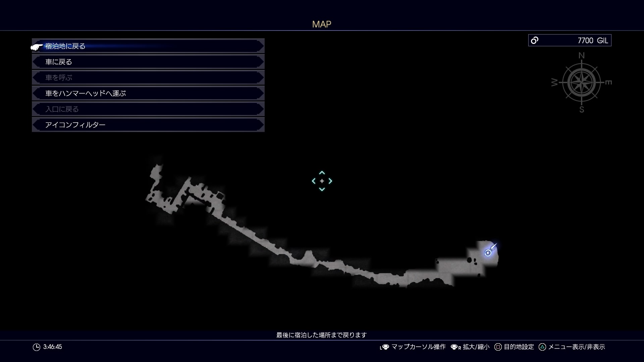Image resolution: width=644 pixels, height=362 pixels.
Task: Click the square button 目的地設定 icon
Action: [498, 347]
